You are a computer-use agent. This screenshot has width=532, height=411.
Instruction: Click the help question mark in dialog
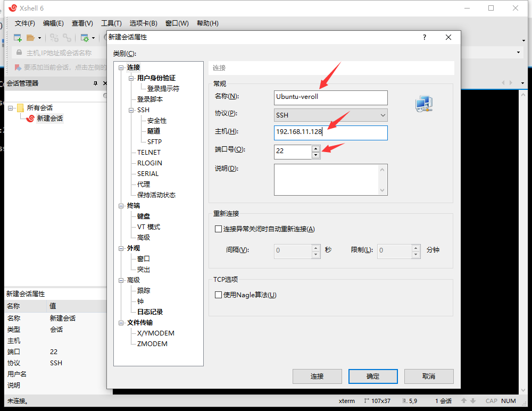coord(425,37)
